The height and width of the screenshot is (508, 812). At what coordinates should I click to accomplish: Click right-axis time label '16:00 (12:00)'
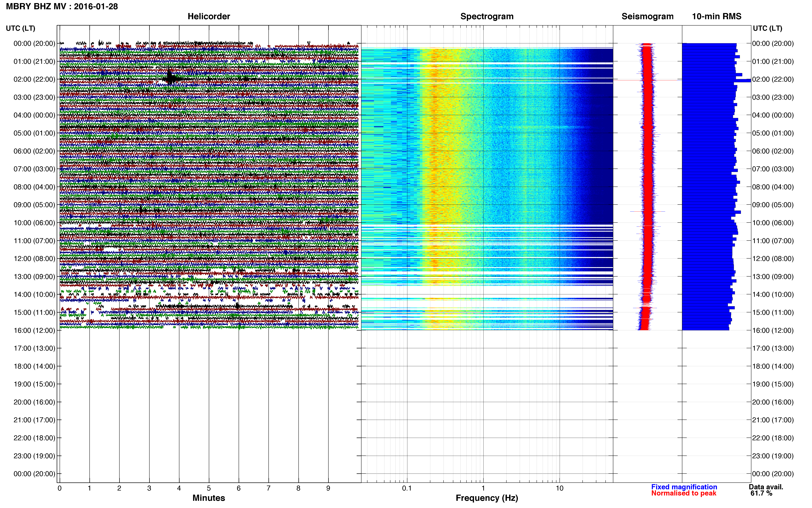(773, 330)
